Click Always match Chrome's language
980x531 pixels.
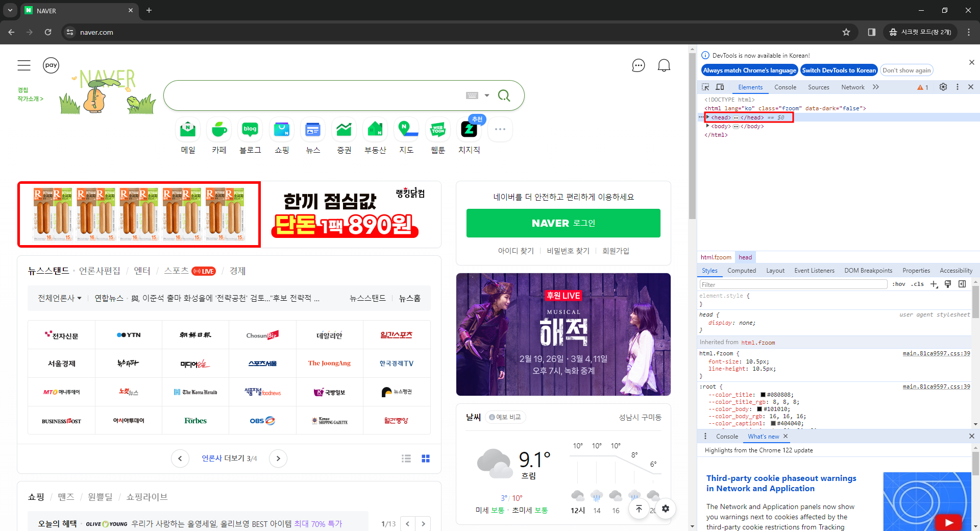pos(750,70)
